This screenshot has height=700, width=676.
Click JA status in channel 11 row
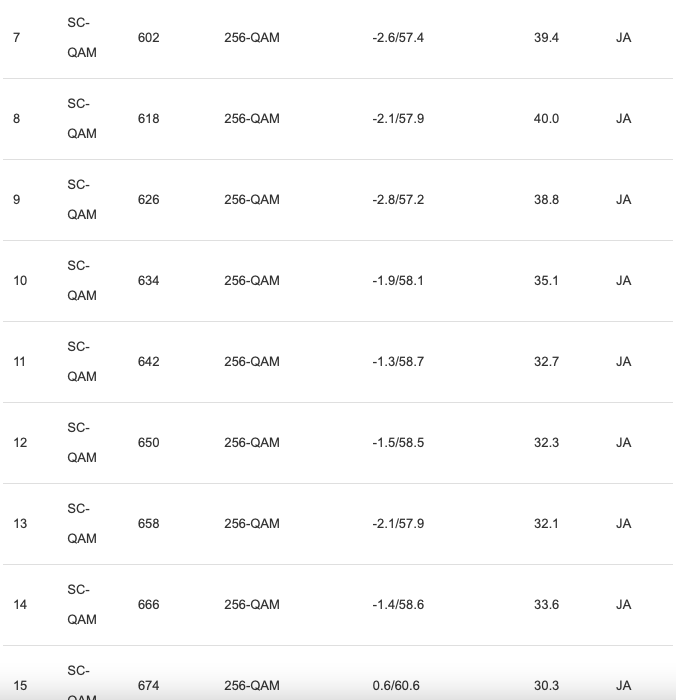[x=624, y=362]
